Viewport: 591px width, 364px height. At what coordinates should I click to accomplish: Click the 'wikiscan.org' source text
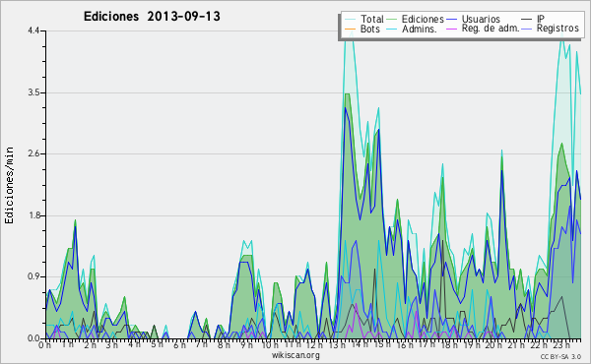pos(295,355)
